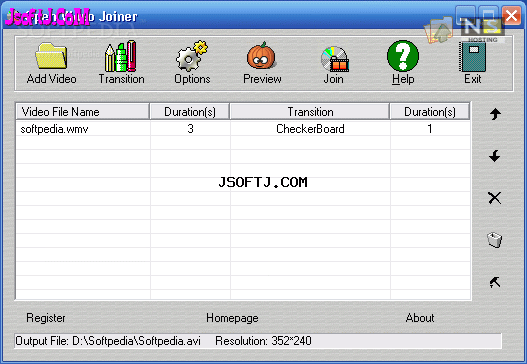Move the selected video down with the arrow
Viewport: 527px width, 364px height.
[x=495, y=156]
